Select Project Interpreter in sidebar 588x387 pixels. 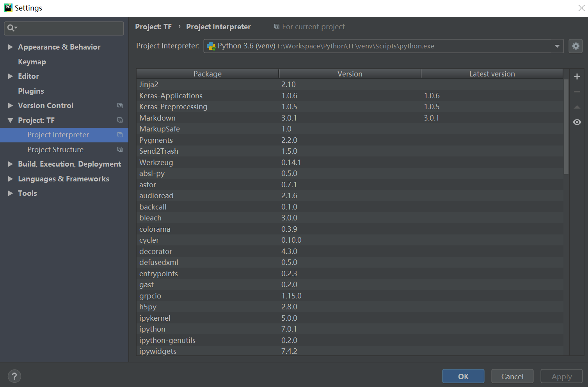tap(64, 135)
